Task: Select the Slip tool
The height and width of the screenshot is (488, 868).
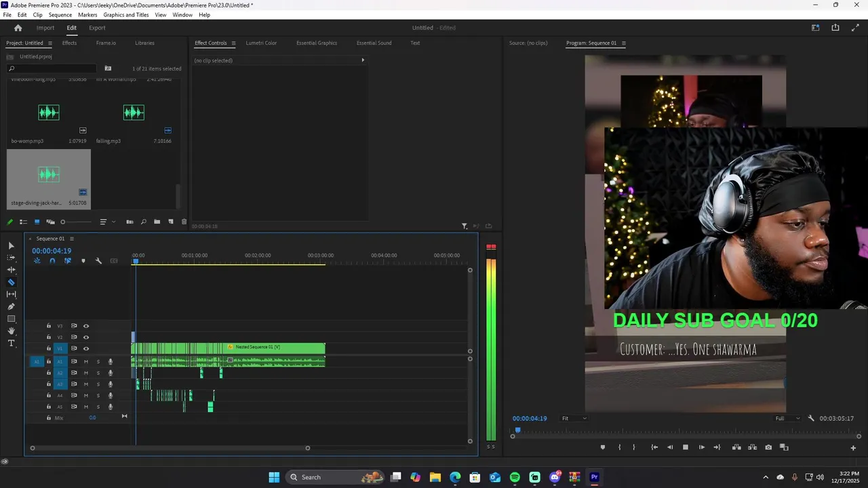Action: point(11,294)
